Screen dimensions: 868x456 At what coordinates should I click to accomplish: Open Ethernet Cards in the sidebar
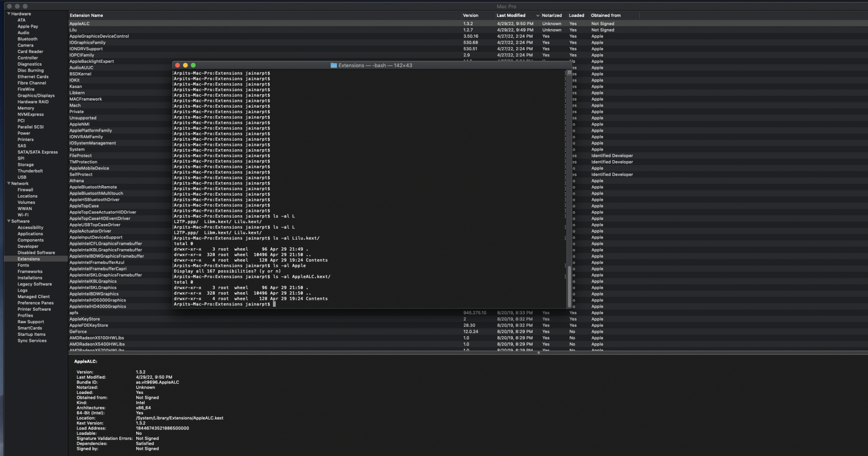[x=33, y=77]
